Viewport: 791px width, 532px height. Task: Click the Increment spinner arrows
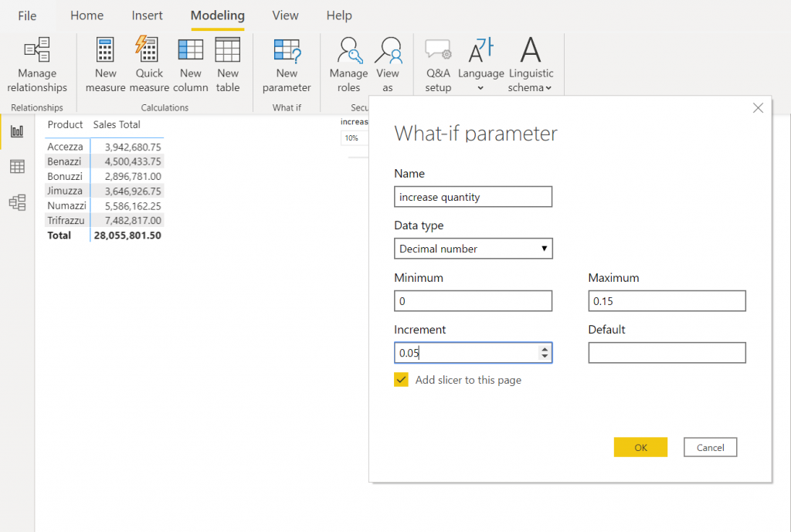(x=545, y=353)
